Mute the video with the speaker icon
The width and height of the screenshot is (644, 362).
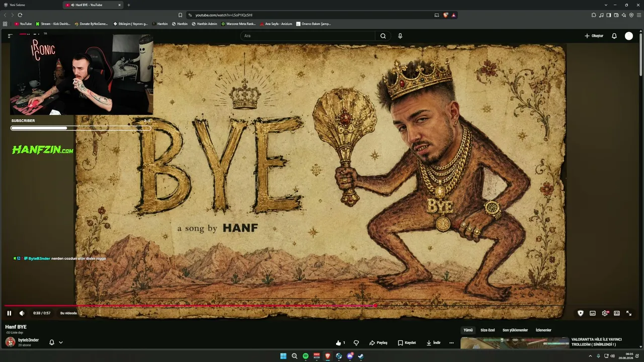22,313
